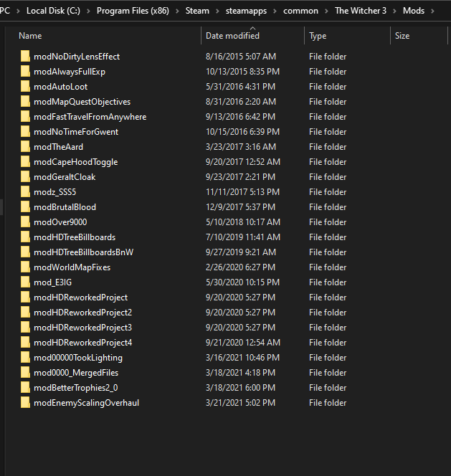Click the modHDReworkedProject folder icon
Image resolution: width=451 pixels, height=476 pixels.
[25, 297]
